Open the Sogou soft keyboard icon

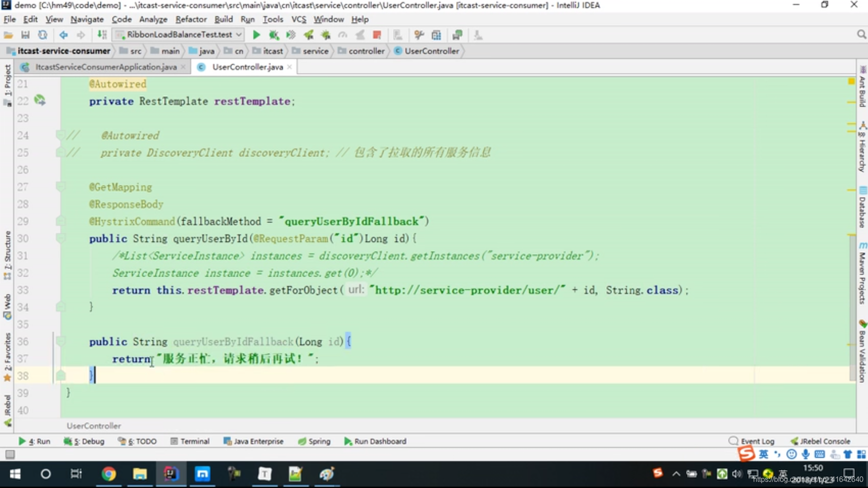pyautogui.click(x=820, y=454)
